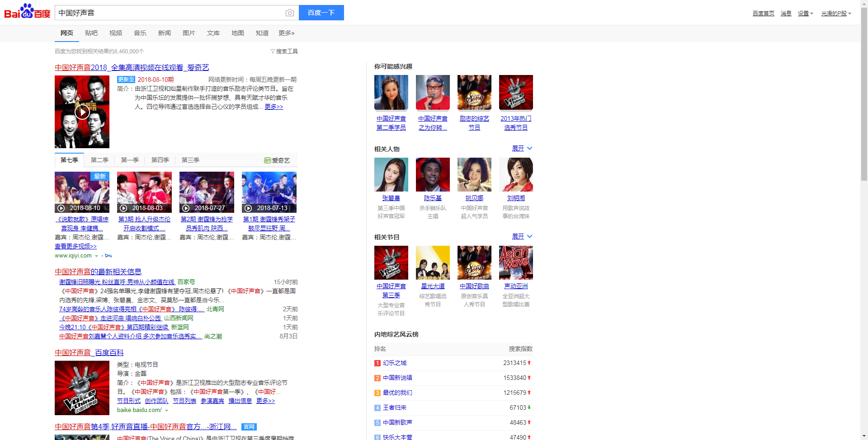Screen dimensions: 868x440
Task: Open 陈乐基 person thumbnail
Action: pyautogui.click(x=433, y=174)
